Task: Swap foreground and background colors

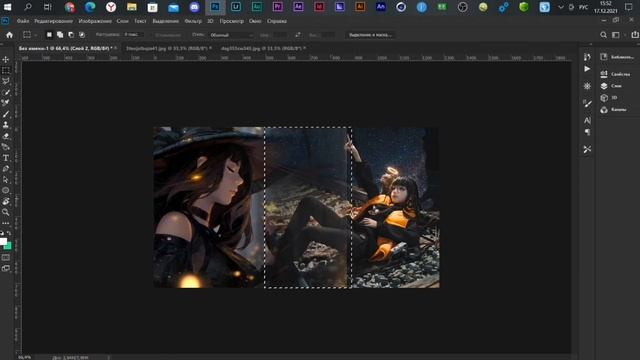Action: coord(9,233)
